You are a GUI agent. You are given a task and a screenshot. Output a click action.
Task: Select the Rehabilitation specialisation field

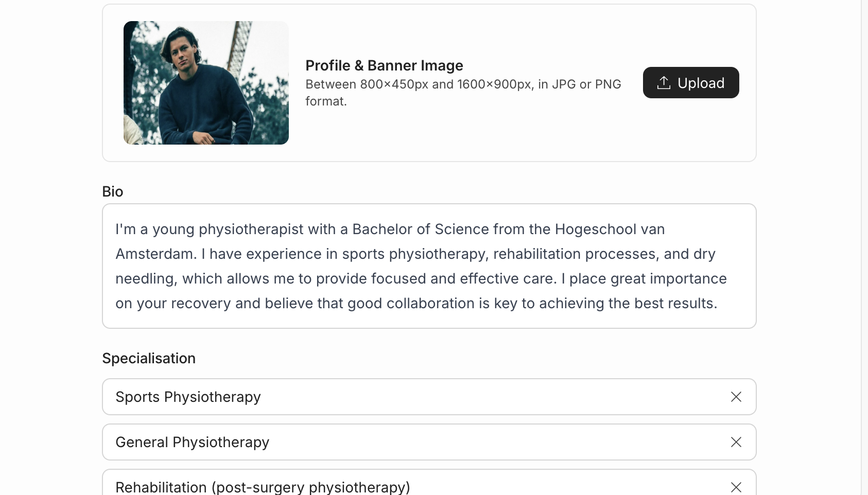[429, 483]
